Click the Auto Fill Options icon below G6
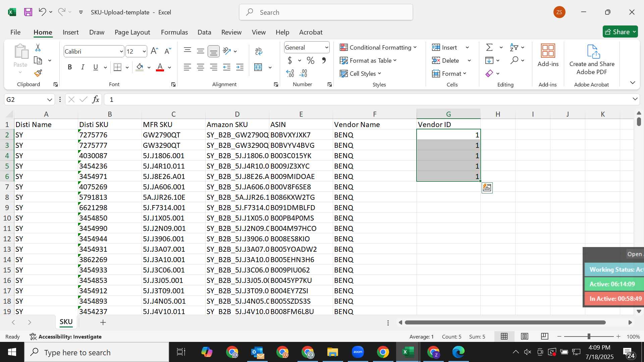 coord(487,188)
